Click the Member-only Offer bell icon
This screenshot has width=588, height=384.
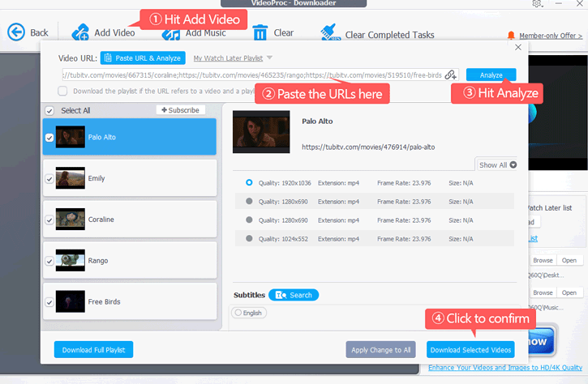(x=511, y=35)
